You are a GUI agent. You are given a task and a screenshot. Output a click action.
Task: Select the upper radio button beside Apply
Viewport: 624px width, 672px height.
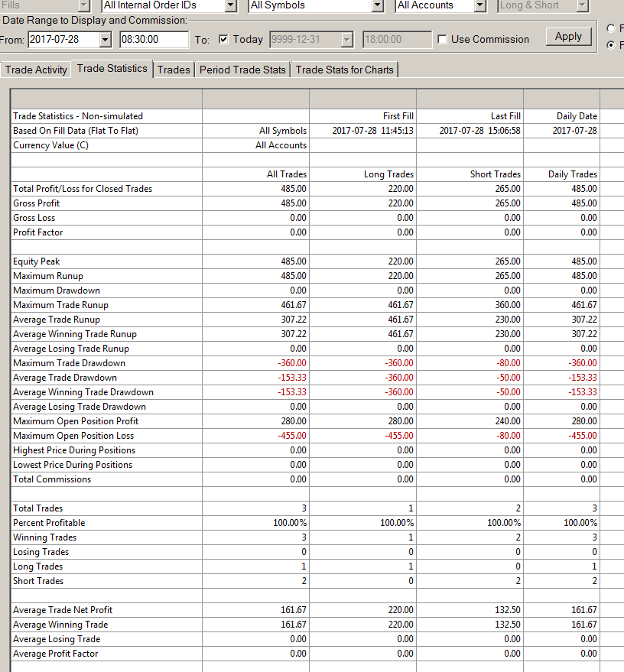pyautogui.click(x=611, y=29)
